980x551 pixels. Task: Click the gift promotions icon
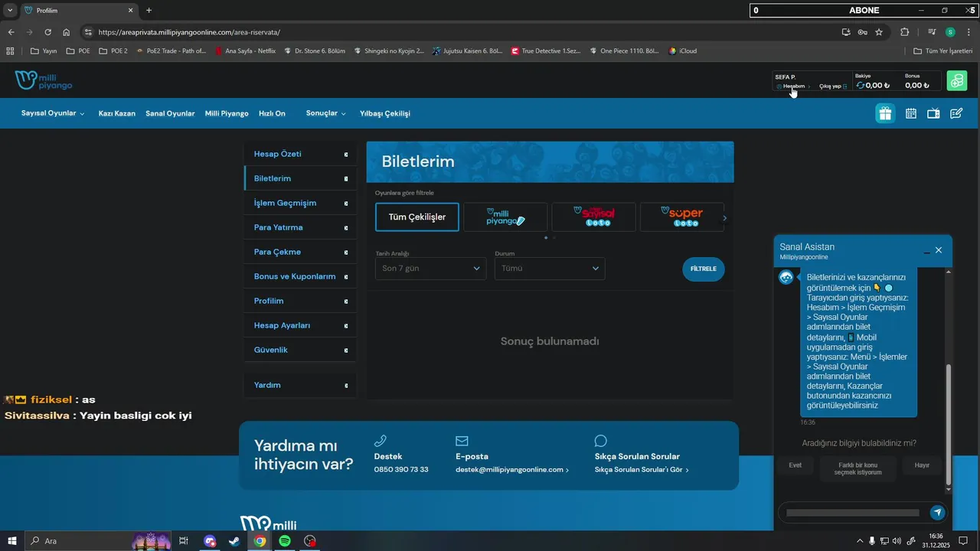[x=885, y=113]
